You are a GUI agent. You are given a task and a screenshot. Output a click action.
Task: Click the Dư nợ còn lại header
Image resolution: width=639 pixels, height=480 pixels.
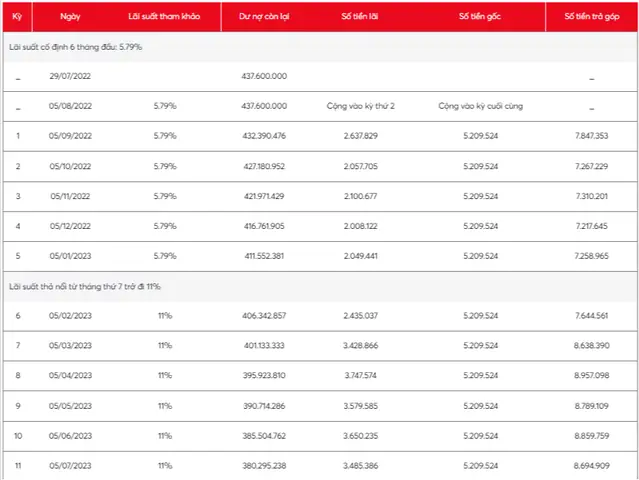264,17
